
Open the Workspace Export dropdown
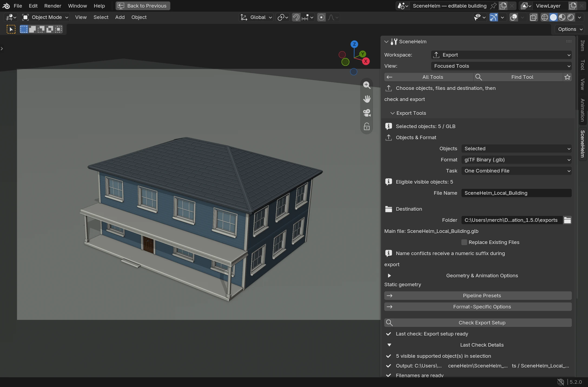click(501, 55)
